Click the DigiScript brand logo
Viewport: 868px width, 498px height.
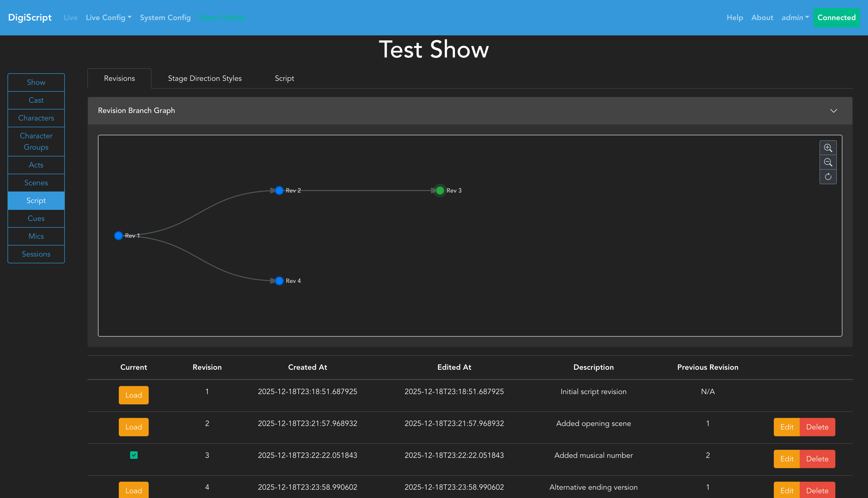(x=30, y=17)
